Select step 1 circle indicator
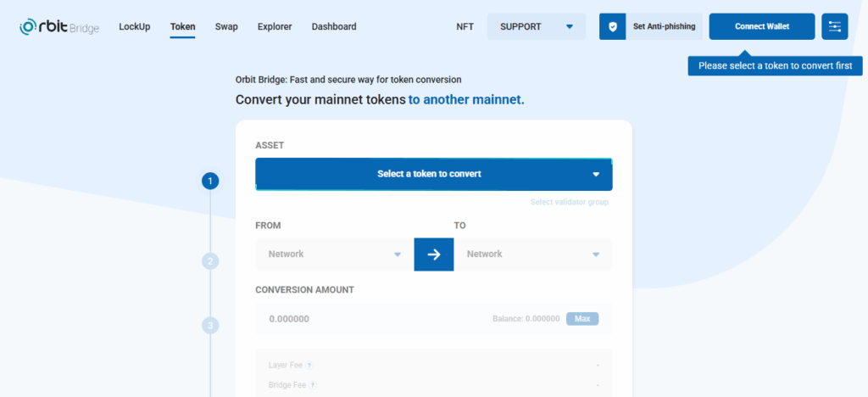 210,181
